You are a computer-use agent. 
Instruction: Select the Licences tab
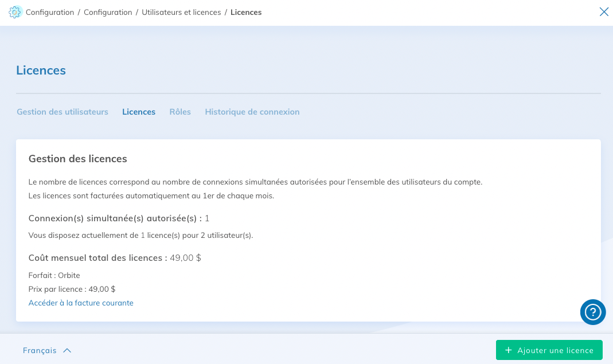click(139, 112)
